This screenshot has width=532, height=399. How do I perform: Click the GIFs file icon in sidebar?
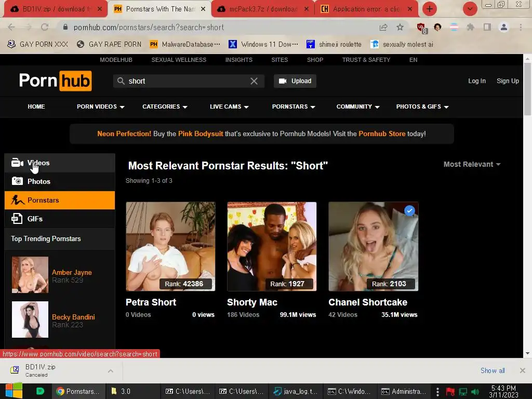tap(17, 219)
